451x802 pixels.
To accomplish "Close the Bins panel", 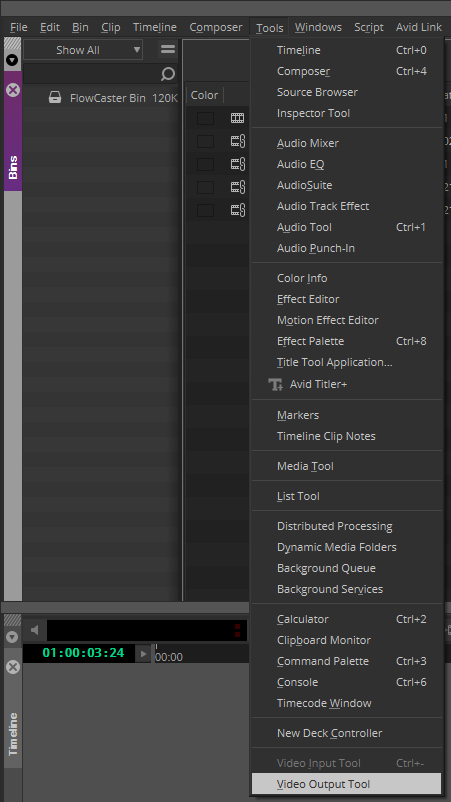I will [x=13, y=90].
